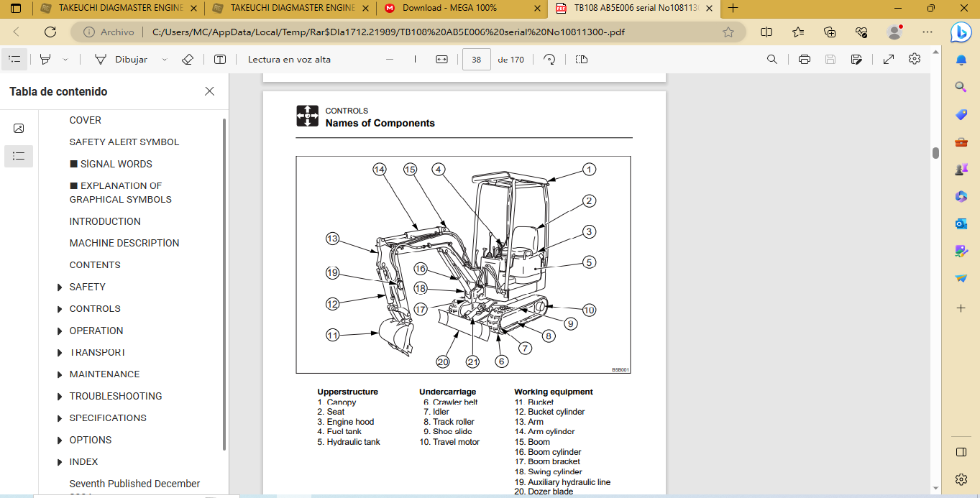Enter full screen PDF view
Image resolution: width=980 pixels, height=498 pixels.
pos(888,60)
